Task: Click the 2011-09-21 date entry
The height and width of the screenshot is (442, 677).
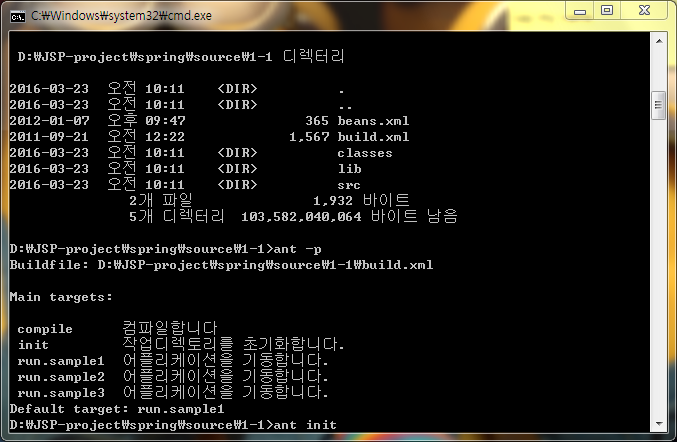Action: pyautogui.click(x=49, y=137)
